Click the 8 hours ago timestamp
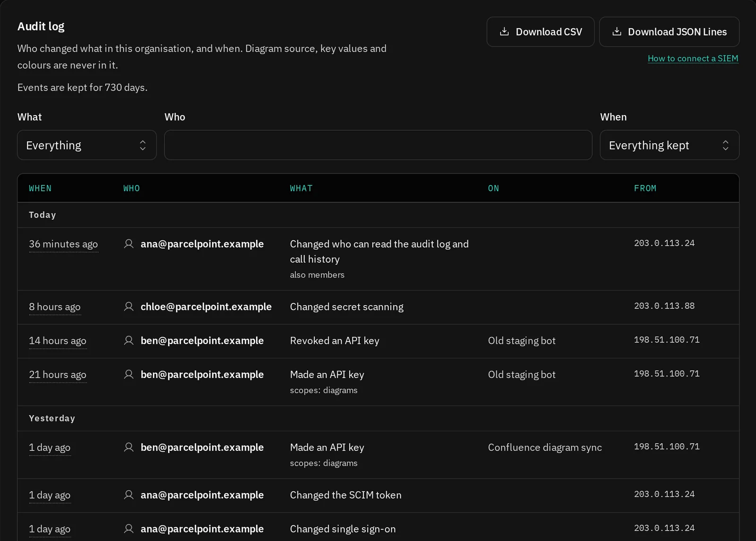The image size is (756, 541). click(x=55, y=307)
